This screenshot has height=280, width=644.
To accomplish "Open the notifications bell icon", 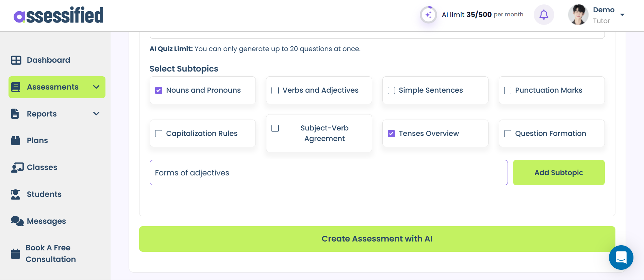I will [x=544, y=15].
